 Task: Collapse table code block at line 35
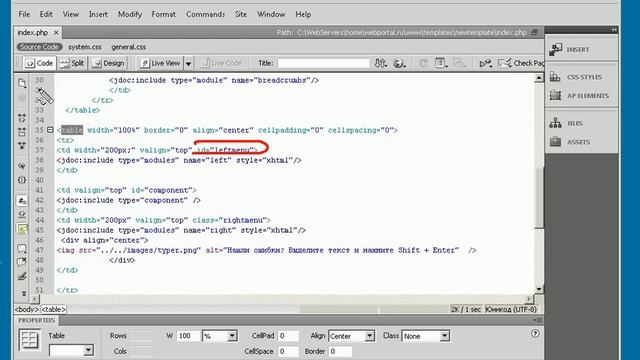pyautogui.click(x=50, y=130)
